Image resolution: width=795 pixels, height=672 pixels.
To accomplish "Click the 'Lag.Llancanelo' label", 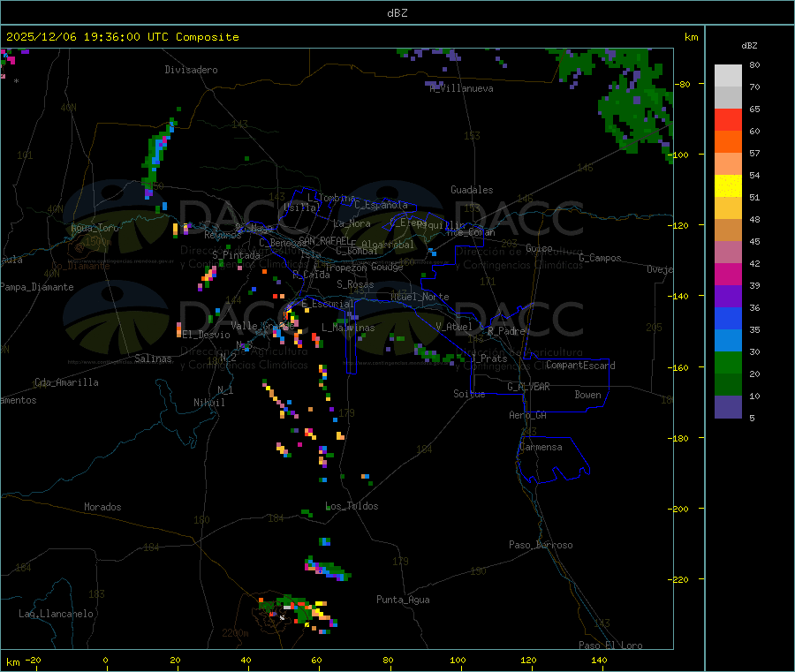I will click(57, 614).
